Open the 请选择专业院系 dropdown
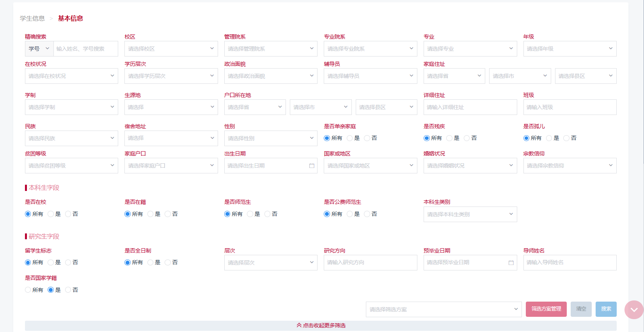Image resolution: width=644 pixels, height=332 pixels. pyautogui.click(x=371, y=49)
